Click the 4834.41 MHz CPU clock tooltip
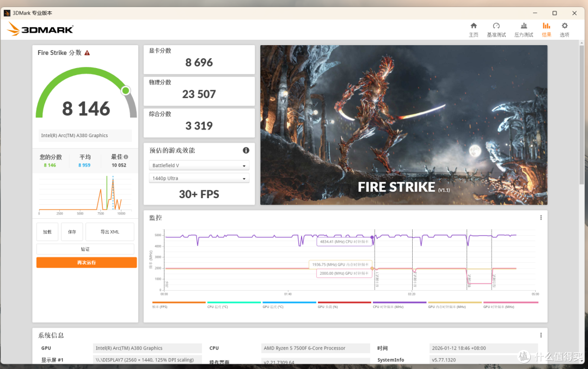Image resolution: width=588 pixels, height=369 pixels. pos(345,242)
